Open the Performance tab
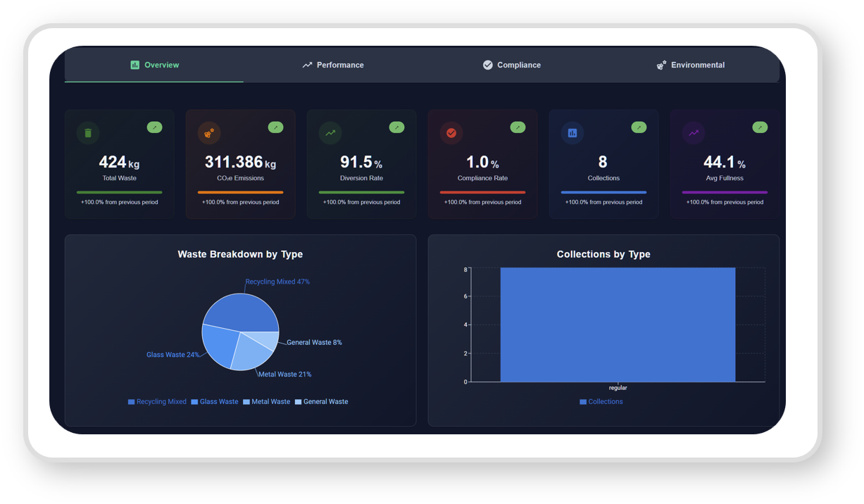The image size is (864, 504). pos(333,65)
